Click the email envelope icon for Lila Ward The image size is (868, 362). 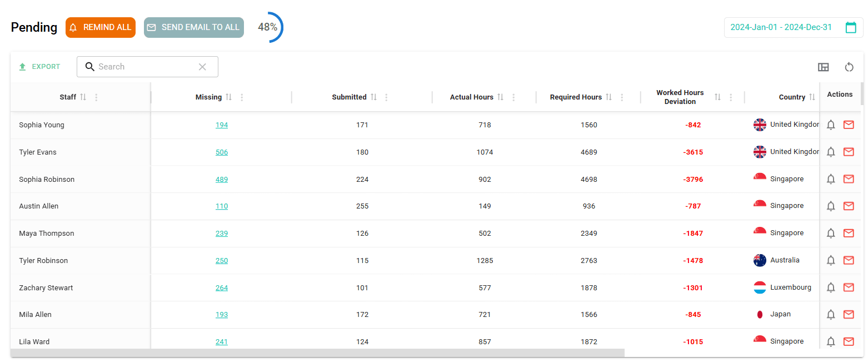[849, 341]
